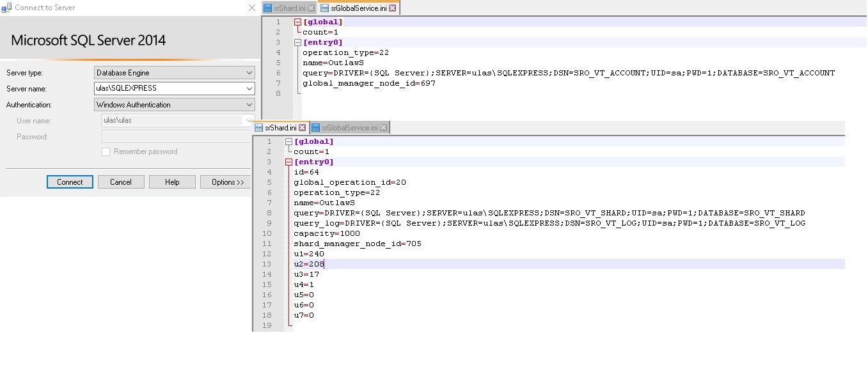Click name=OutlawS in srShard.ini editor
868x365 pixels.
coord(324,203)
